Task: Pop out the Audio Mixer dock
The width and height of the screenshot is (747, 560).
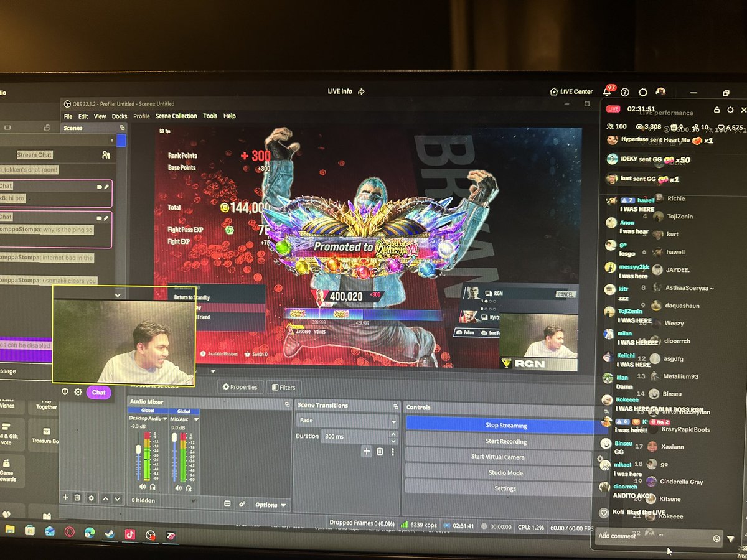Action: (x=287, y=404)
